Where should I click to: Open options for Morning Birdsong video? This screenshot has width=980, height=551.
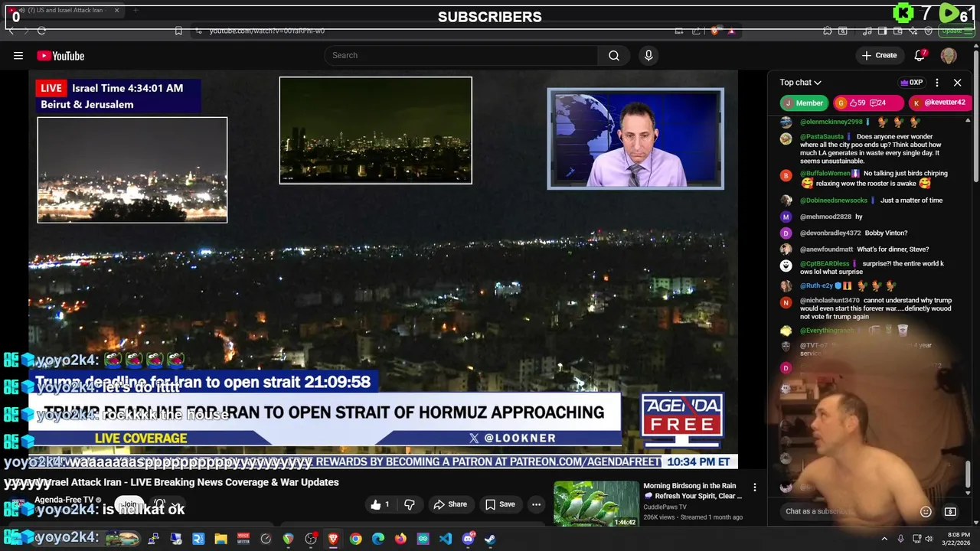click(x=755, y=487)
